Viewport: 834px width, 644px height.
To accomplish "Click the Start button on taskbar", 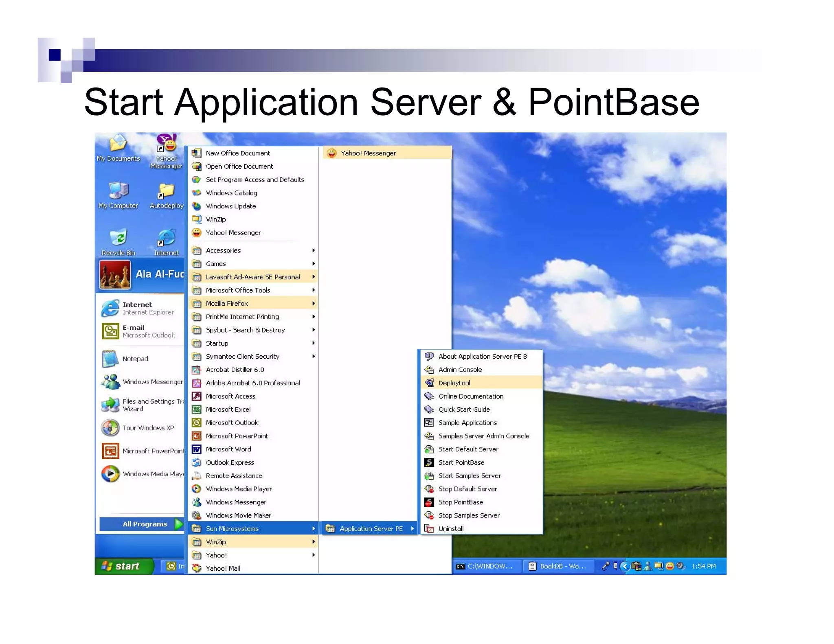I will coord(123,566).
